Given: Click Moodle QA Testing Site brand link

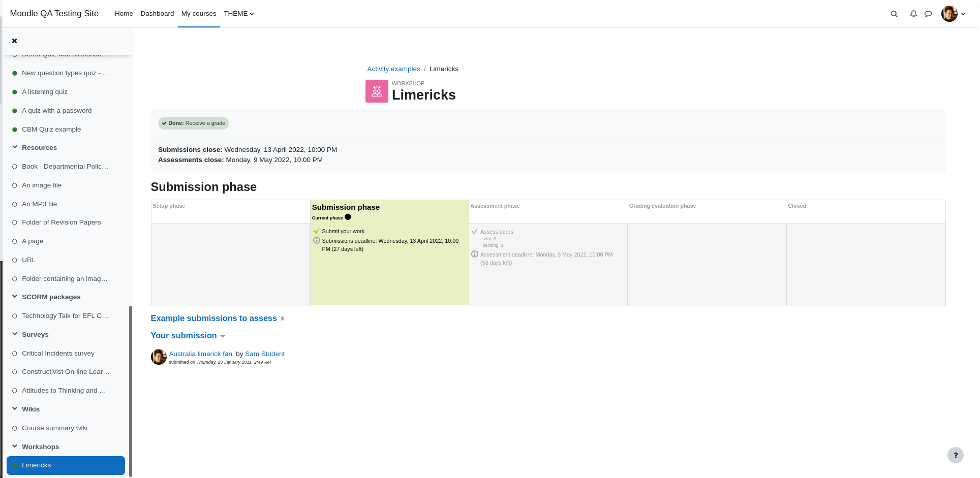Looking at the screenshot, I should [x=54, y=14].
